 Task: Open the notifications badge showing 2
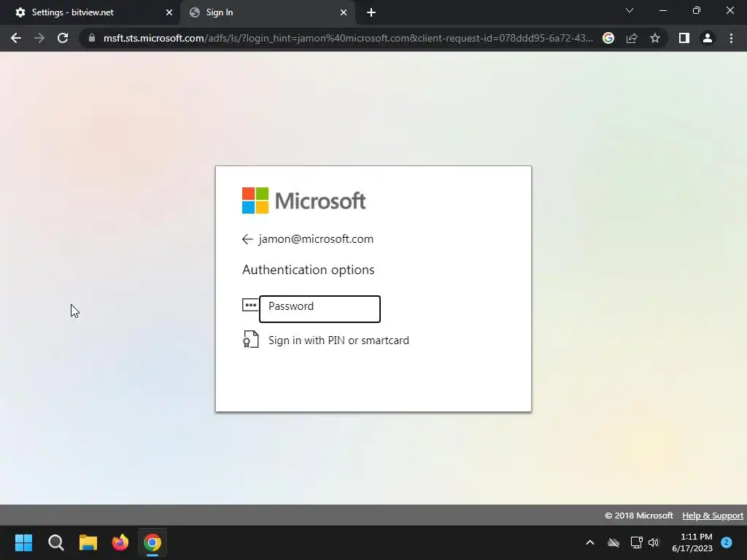pos(727,542)
